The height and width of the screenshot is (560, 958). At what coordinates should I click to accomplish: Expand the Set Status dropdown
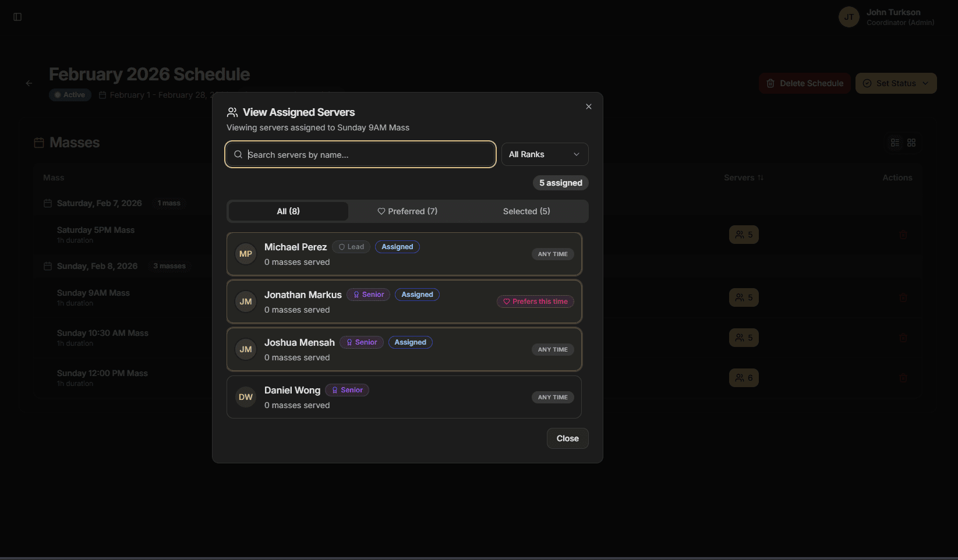coord(896,83)
